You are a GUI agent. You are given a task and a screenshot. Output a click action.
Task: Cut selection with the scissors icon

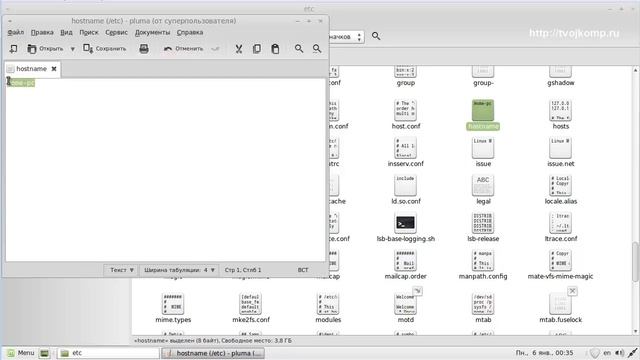point(239,49)
